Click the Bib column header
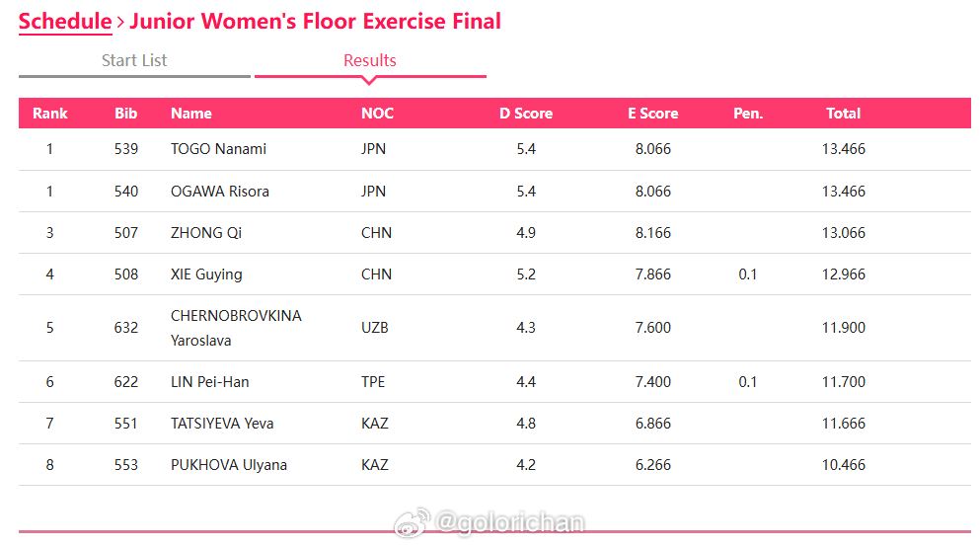980x548 pixels. click(125, 114)
